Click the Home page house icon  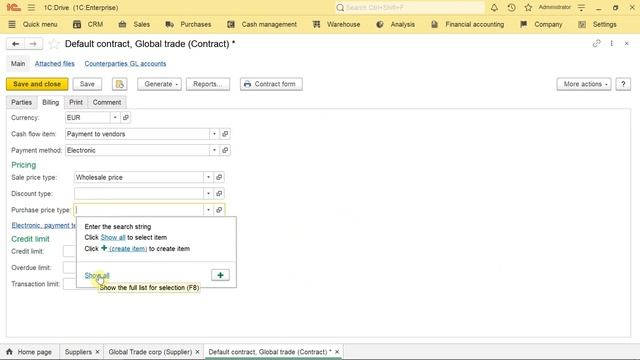pyautogui.click(x=9, y=352)
